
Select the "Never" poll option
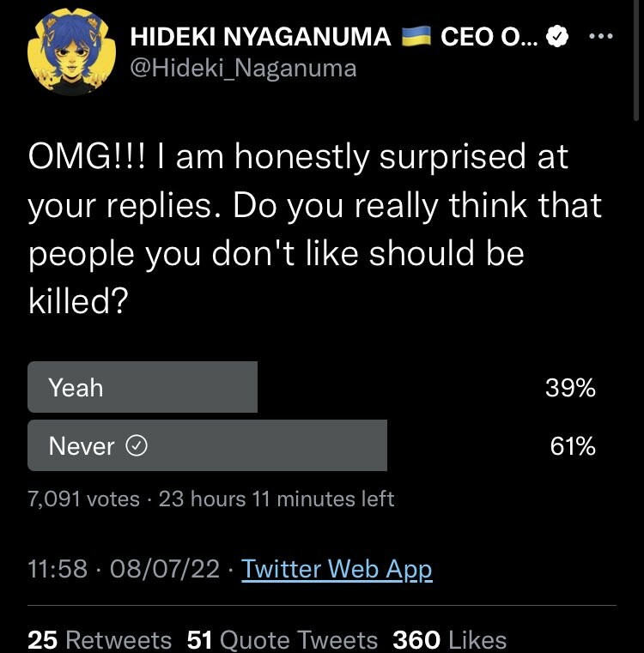tap(207, 446)
